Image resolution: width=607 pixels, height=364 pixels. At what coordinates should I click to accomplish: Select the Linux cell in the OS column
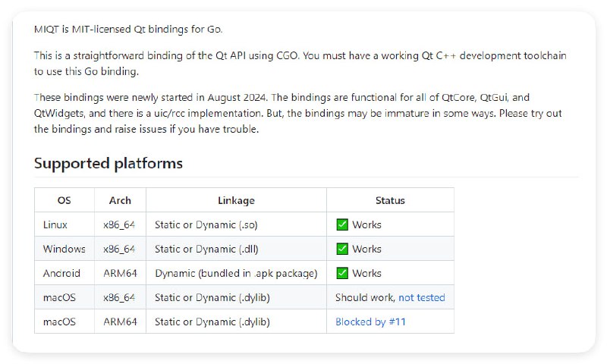click(x=55, y=224)
